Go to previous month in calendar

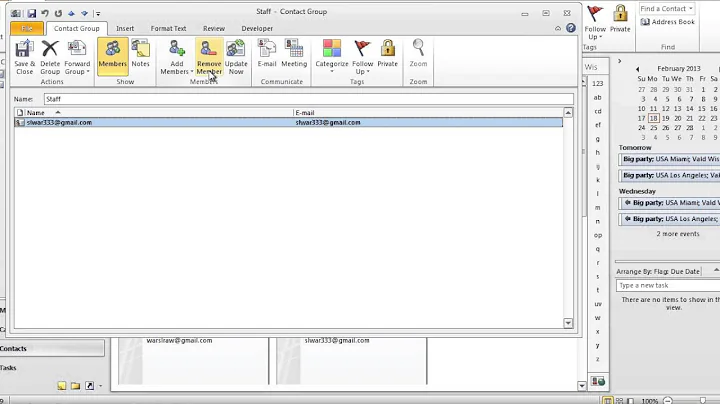point(637,69)
